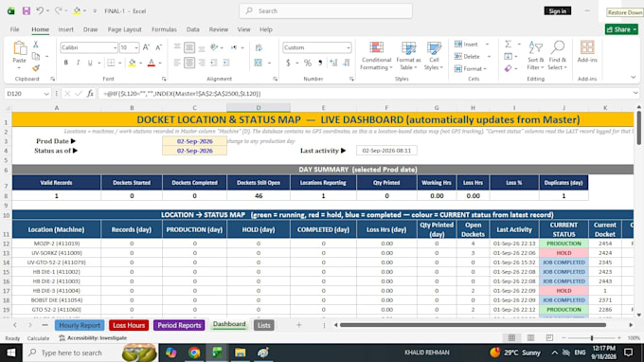Switch to Page Break Preview view

click(549, 337)
